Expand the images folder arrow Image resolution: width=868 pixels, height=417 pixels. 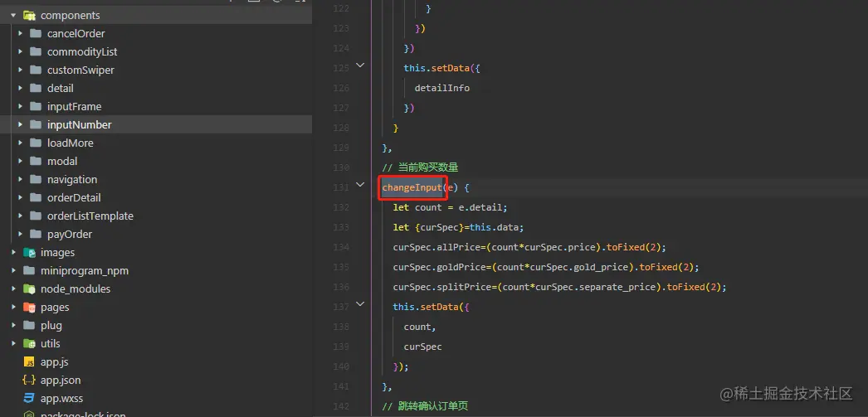13,253
